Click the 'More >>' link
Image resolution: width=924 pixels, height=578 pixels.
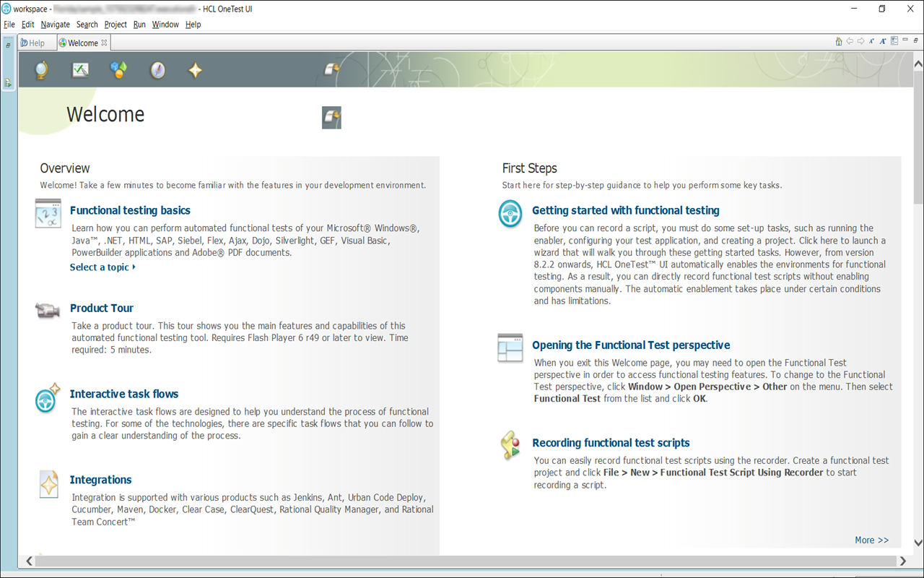tap(871, 540)
